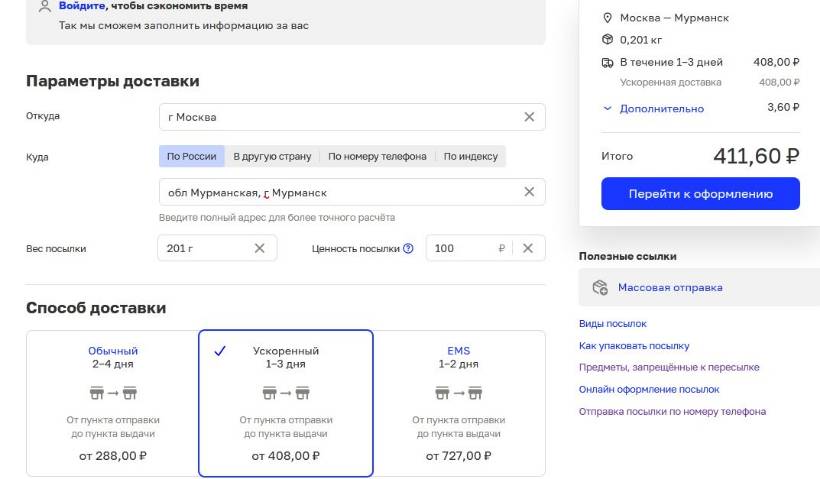The image size is (820, 479).
Task: Expand the Дополнительно section chevron
Action: tap(607, 109)
